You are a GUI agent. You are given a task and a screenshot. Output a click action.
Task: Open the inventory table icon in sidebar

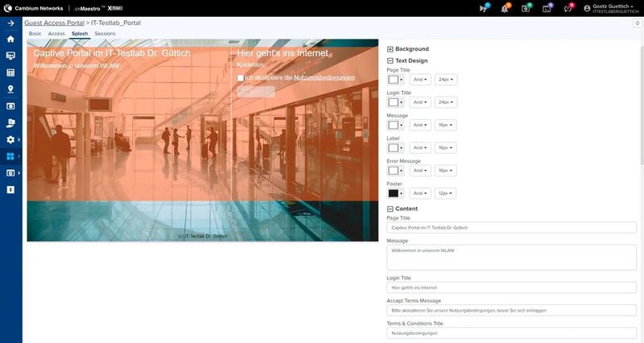click(10, 72)
